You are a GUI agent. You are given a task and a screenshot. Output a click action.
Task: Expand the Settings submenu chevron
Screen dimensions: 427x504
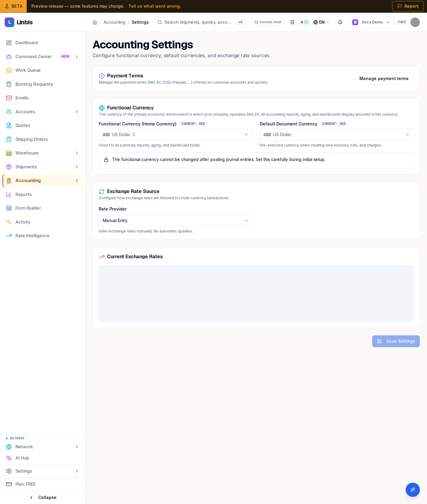point(77,471)
